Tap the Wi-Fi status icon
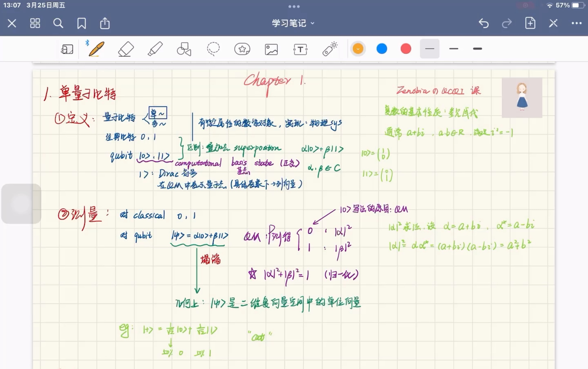The width and height of the screenshot is (588, 369). (x=549, y=5)
